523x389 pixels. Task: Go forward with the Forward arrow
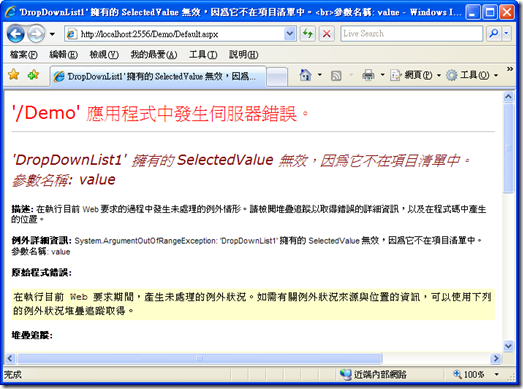click(x=36, y=34)
